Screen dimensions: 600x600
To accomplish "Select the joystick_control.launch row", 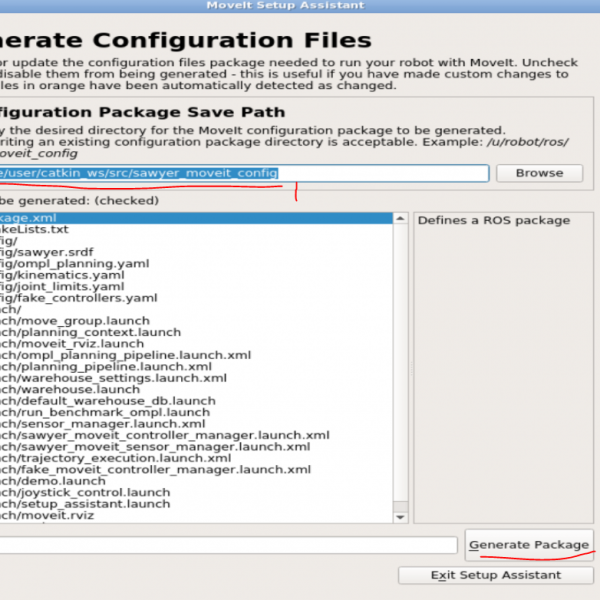I will 196,492.
